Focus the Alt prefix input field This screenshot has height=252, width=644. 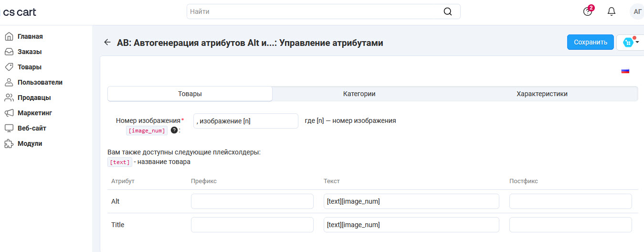click(252, 201)
